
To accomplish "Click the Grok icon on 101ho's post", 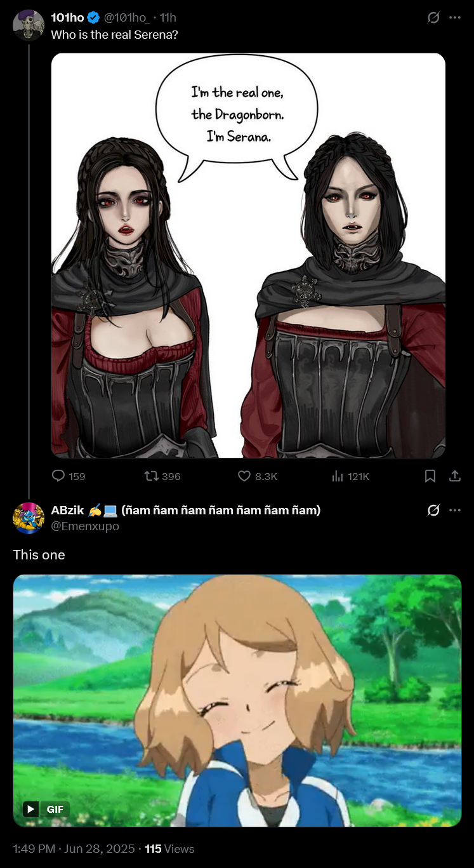I will 433,18.
